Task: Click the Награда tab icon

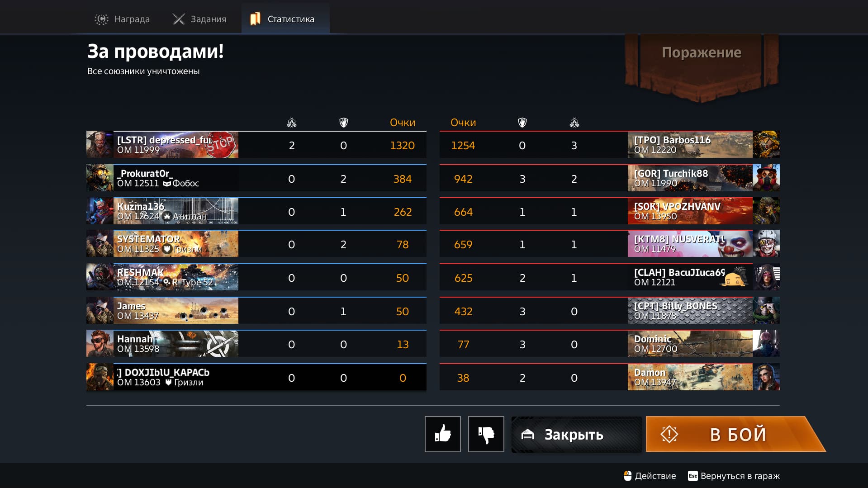Action: pos(101,19)
